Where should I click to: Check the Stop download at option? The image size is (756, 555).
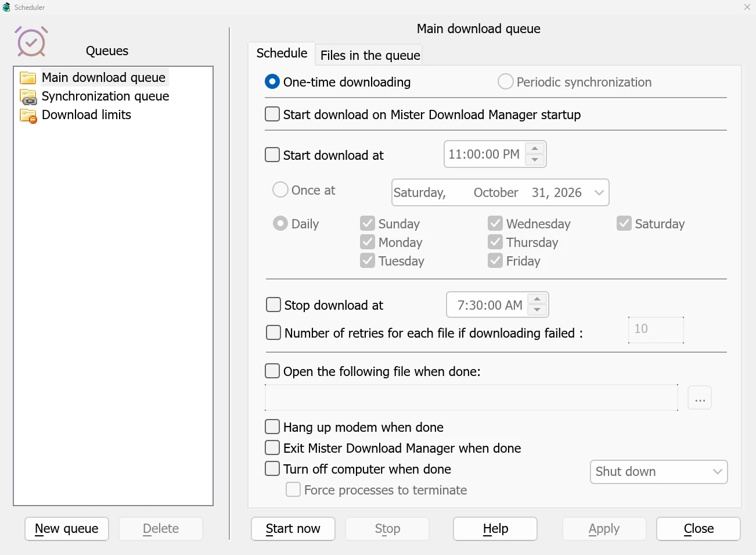tap(273, 305)
